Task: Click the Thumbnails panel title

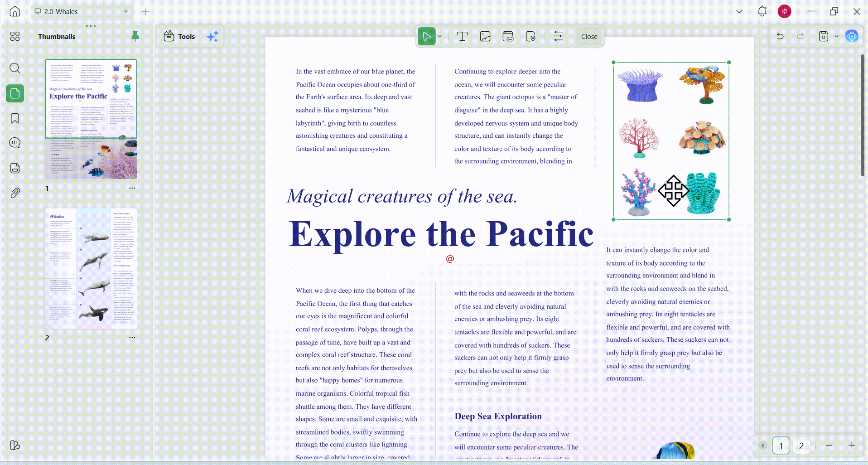Action: click(x=57, y=37)
